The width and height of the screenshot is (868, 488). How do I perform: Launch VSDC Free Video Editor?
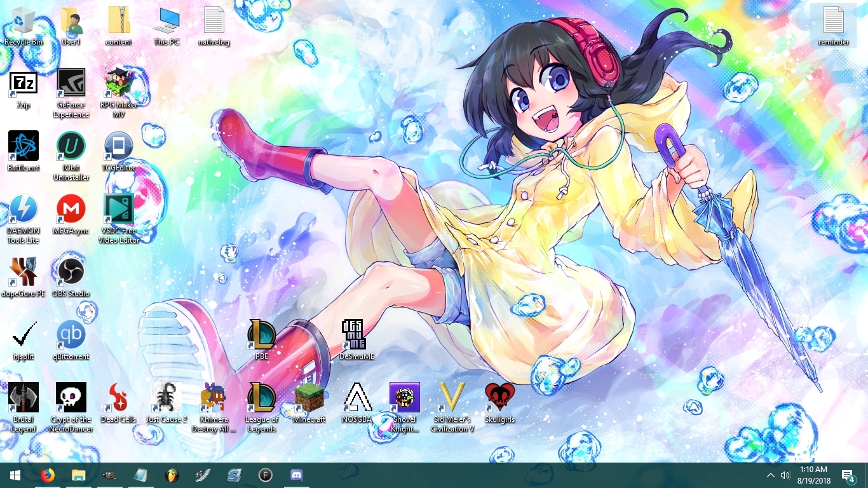[119, 219]
